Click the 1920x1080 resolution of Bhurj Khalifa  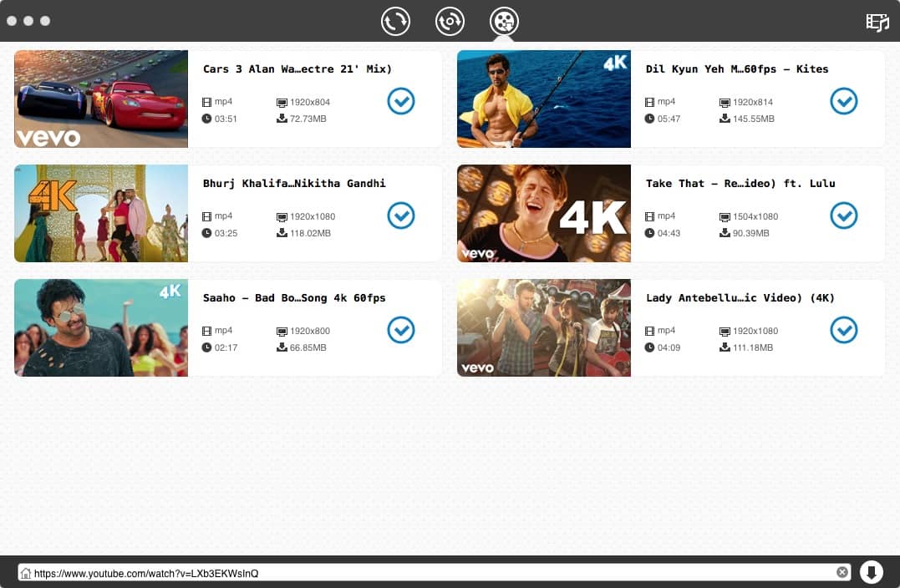tap(313, 217)
